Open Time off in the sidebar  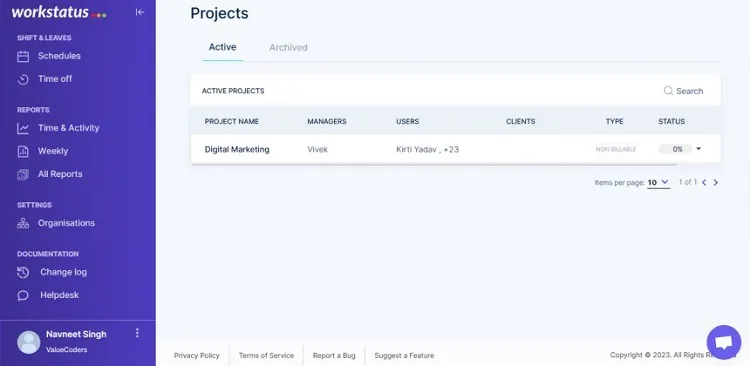click(x=55, y=79)
